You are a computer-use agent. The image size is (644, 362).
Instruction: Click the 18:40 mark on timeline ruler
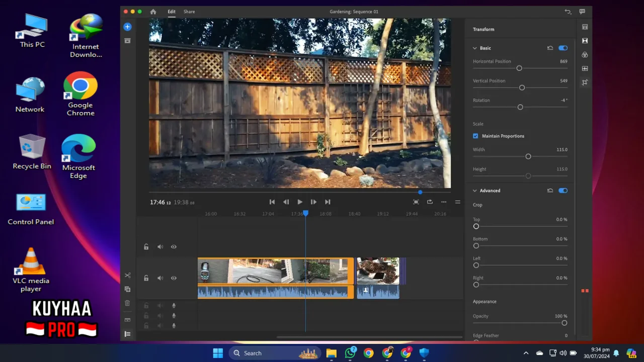coord(354,214)
